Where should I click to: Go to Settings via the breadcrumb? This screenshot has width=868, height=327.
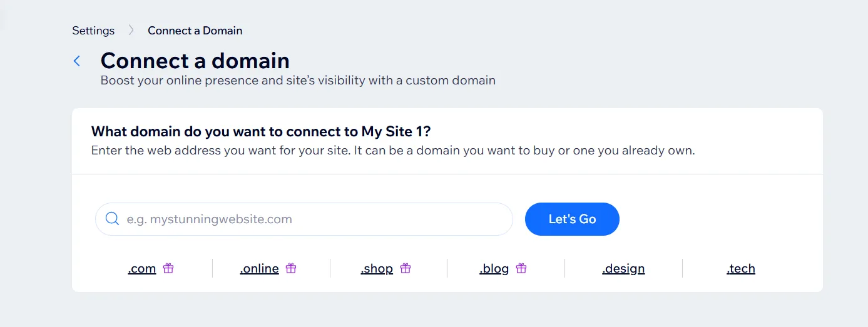point(93,30)
